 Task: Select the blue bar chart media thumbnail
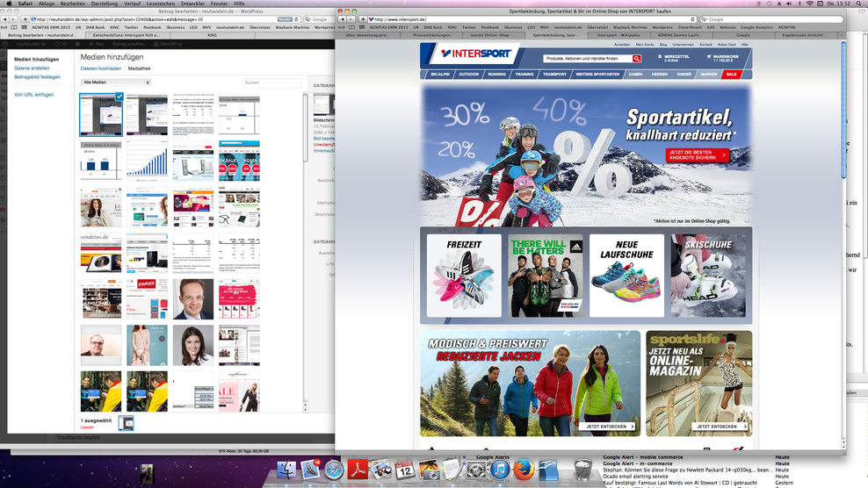point(148,161)
